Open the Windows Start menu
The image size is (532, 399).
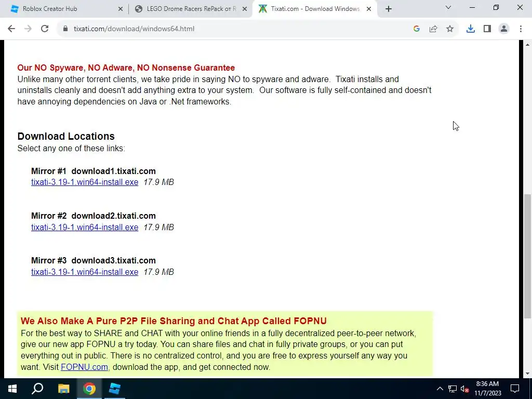click(x=12, y=389)
